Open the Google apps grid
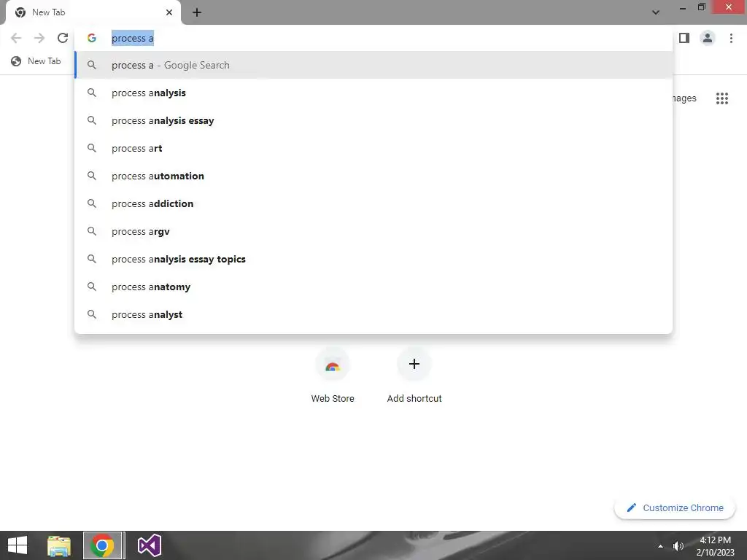 click(721, 98)
